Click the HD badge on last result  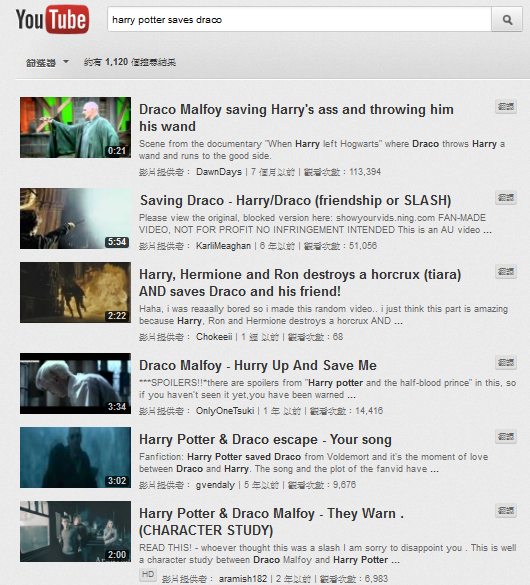(x=148, y=575)
